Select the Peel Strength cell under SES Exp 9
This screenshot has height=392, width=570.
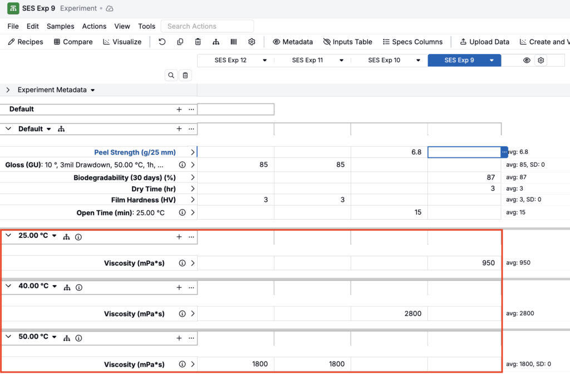coord(464,152)
